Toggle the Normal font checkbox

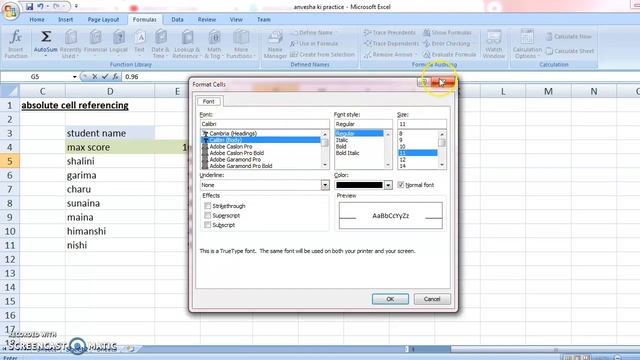point(401,185)
